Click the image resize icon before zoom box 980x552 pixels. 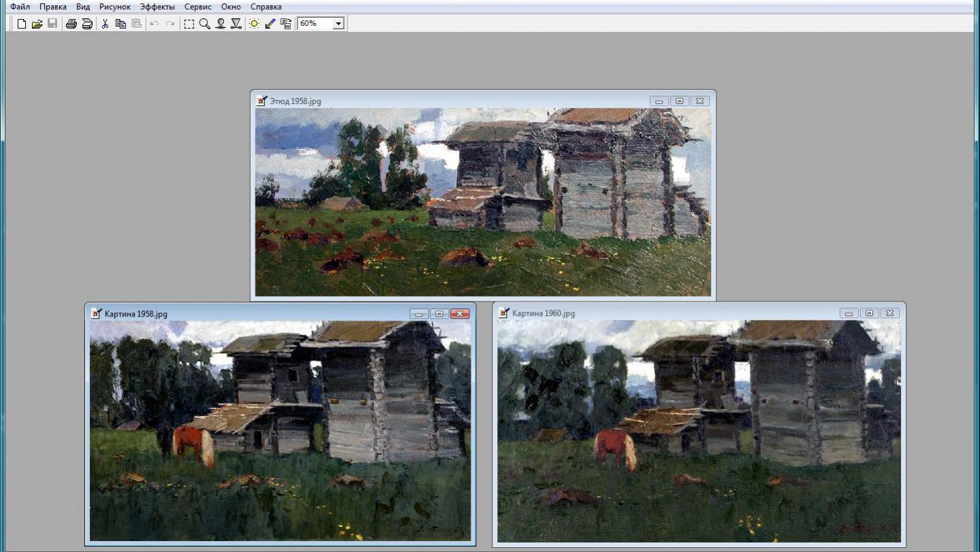point(285,24)
